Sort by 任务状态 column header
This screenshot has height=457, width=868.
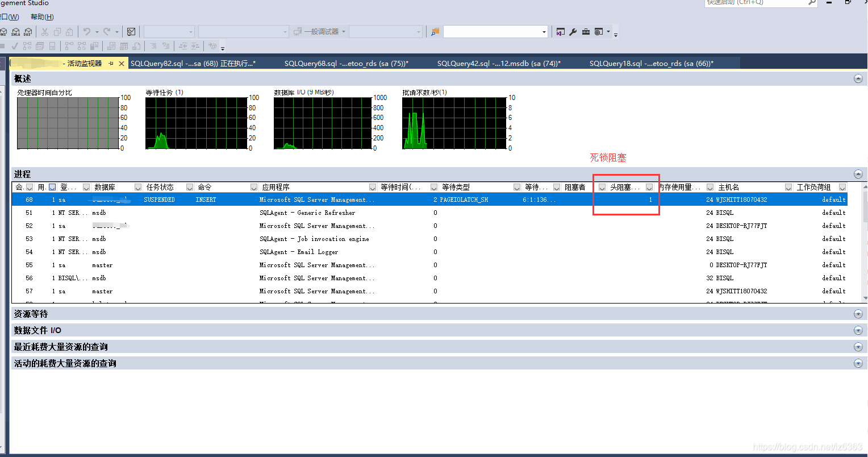[x=160, y=187]
